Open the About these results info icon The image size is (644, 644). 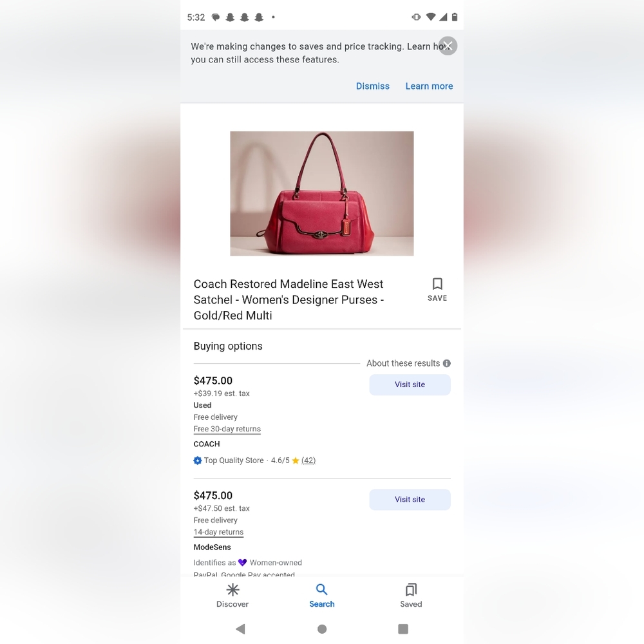[x=447, y=363]
